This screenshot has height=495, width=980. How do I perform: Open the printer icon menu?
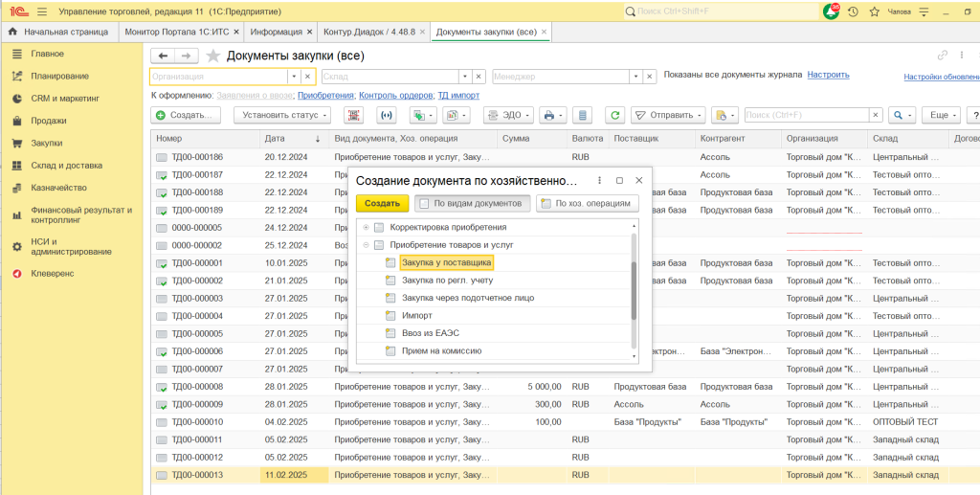click(552, 115)
